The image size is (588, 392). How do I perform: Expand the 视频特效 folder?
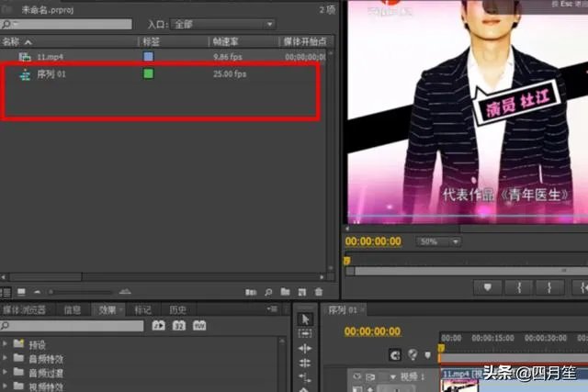[x=5, y=386]
